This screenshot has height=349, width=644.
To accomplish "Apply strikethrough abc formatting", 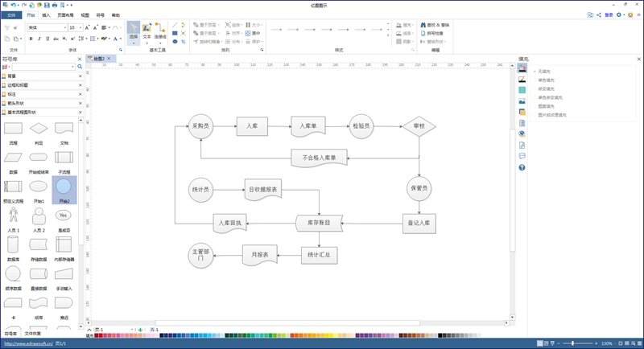I will (56, 39).
